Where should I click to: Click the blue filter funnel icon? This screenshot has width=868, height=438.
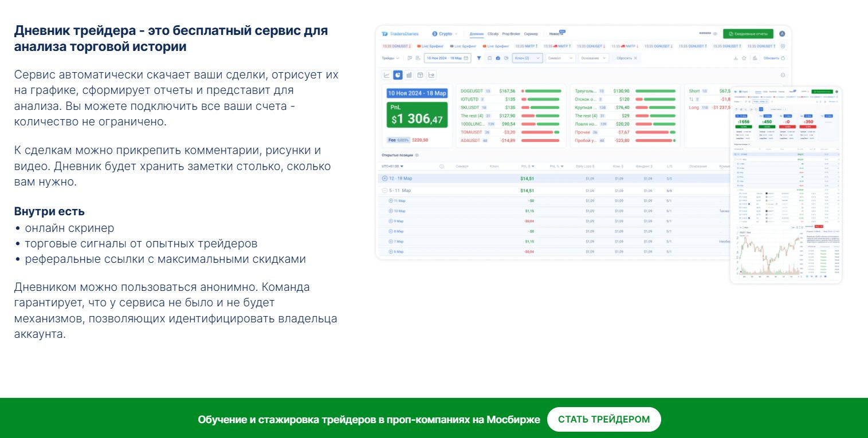479,58
